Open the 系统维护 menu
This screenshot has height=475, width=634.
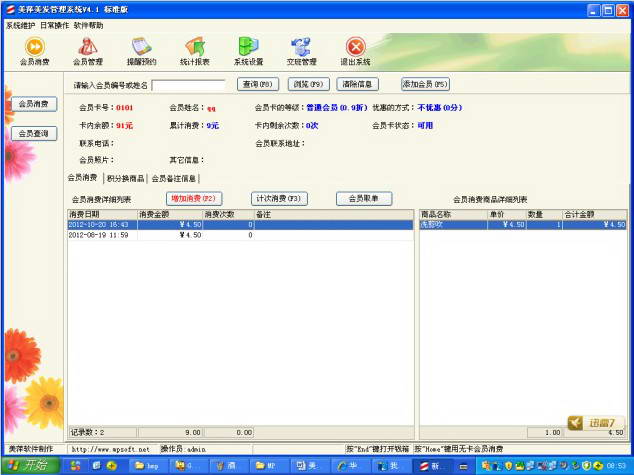(21, 25)
